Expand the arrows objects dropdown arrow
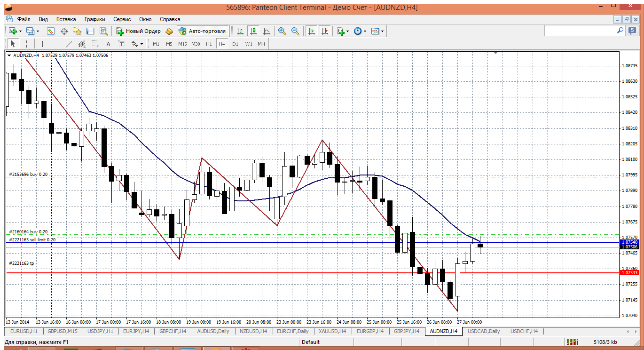The width and height of the screenshot is (644, 350). point(142,44)
